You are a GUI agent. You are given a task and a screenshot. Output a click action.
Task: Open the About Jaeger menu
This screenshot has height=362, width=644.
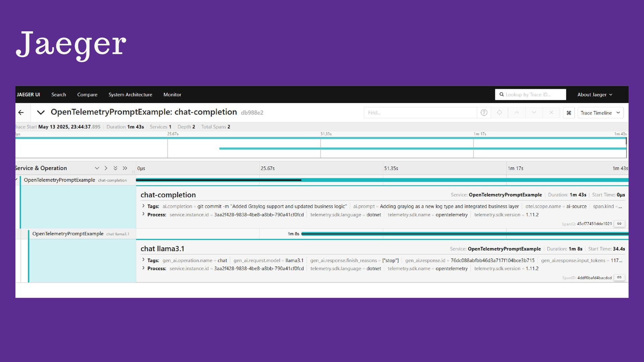(x=594, y=95)
